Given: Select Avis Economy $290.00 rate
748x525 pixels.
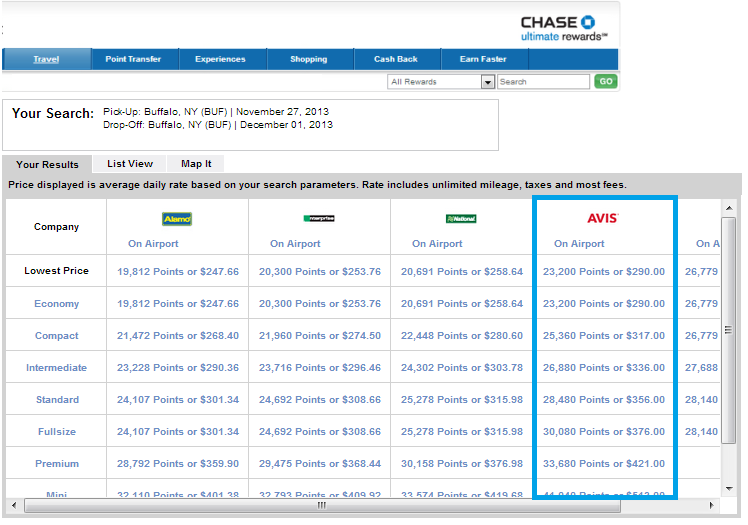Looking at the screenshot, I should click(x=603, y=304).
